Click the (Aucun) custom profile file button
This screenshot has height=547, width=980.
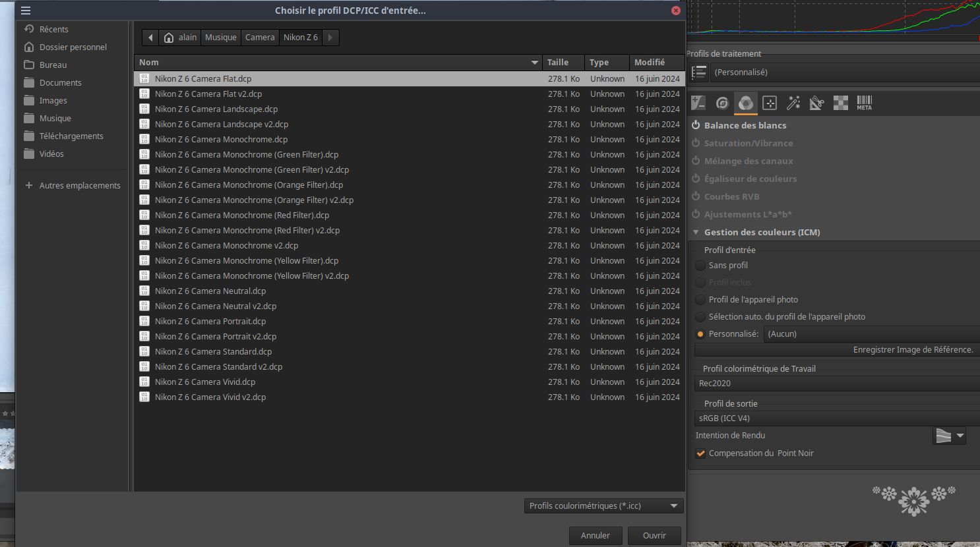click(872, 334)
